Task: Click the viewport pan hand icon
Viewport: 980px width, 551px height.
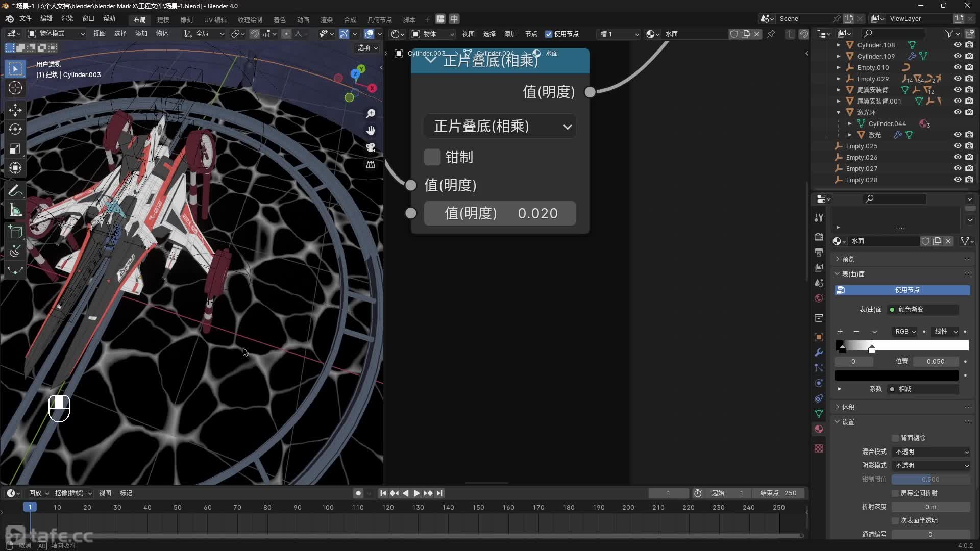Action: pyautogui.click(x=371, y=131)
